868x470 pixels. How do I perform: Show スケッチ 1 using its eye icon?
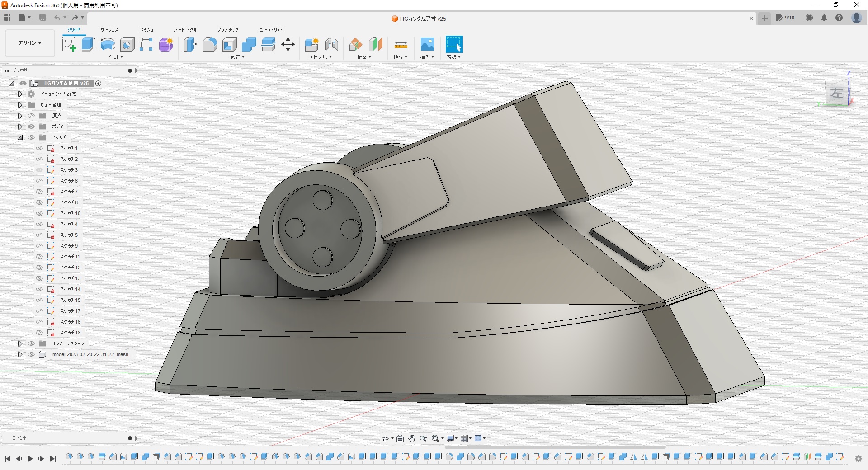[x=39, y=148]
